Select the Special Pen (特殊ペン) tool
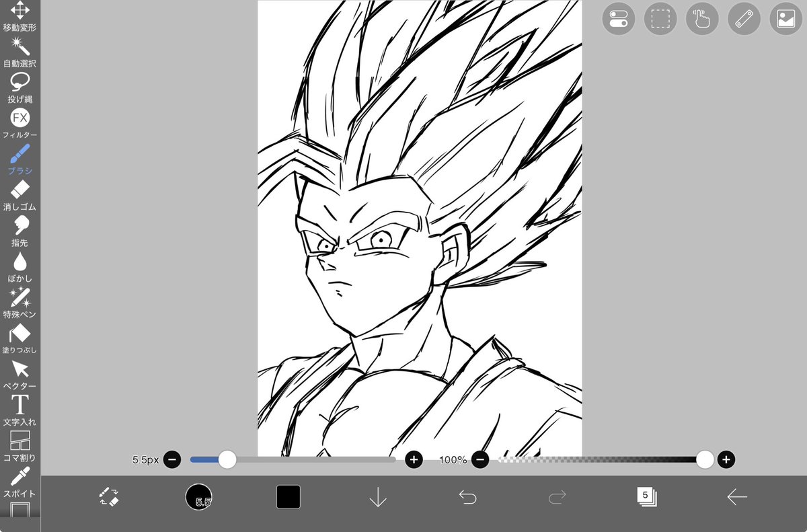 [x=20, y=303]
